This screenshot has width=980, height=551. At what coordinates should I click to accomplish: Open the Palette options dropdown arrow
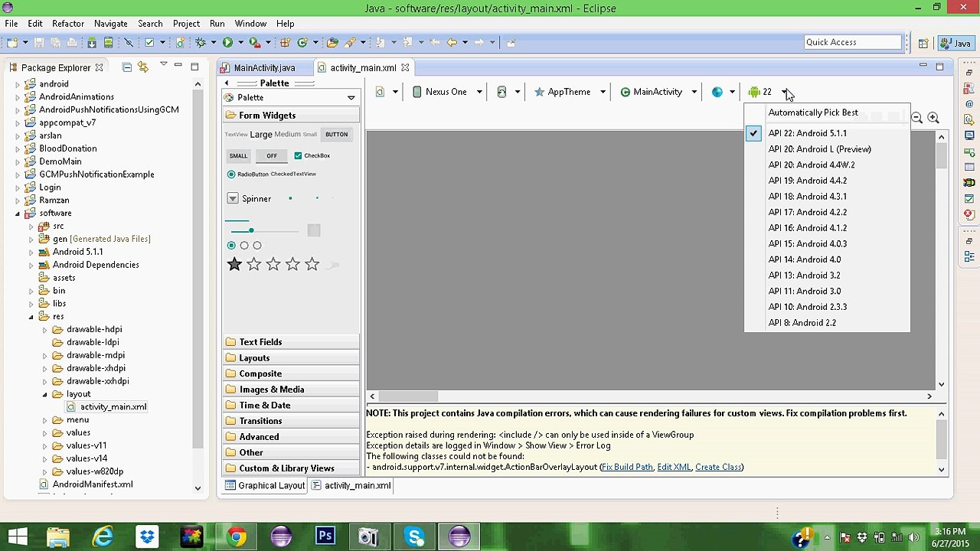351,98
